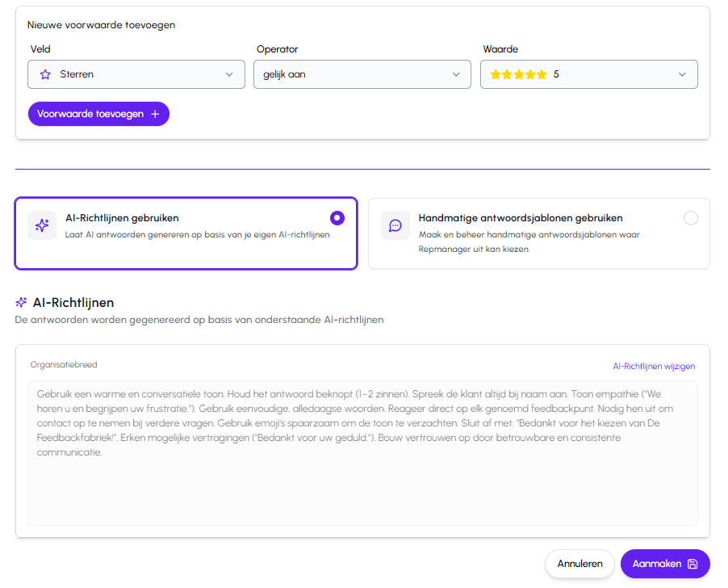Viewport: 728px width, 588px height.
Task: Click the sparkle icon on AI-Richtlijnen gebruiken card
Action: [42, 225]
